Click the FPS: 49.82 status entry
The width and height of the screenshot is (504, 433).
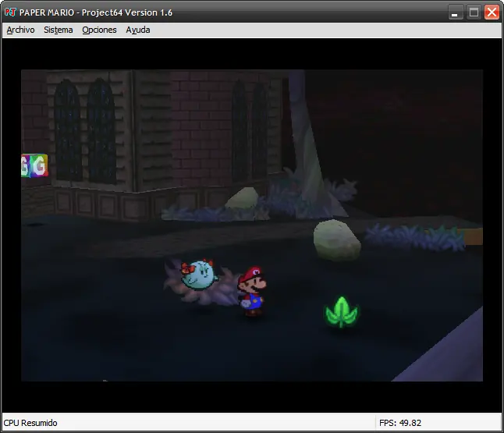point(400,423)
